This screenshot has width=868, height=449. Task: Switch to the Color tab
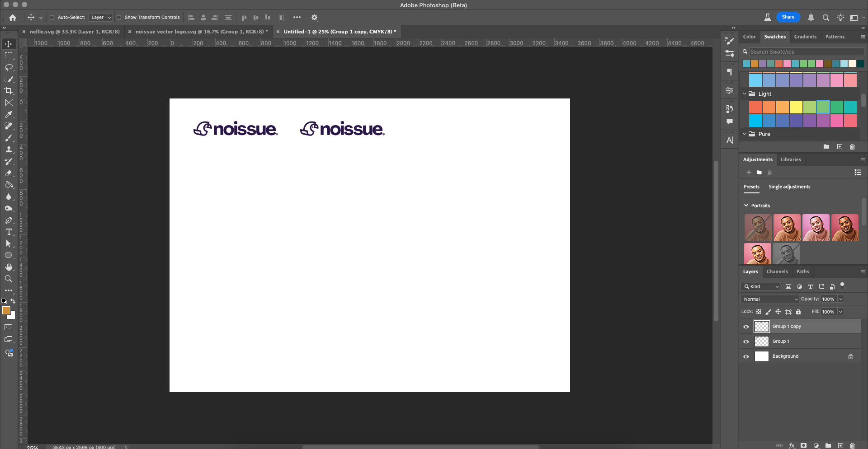point(749,37)
